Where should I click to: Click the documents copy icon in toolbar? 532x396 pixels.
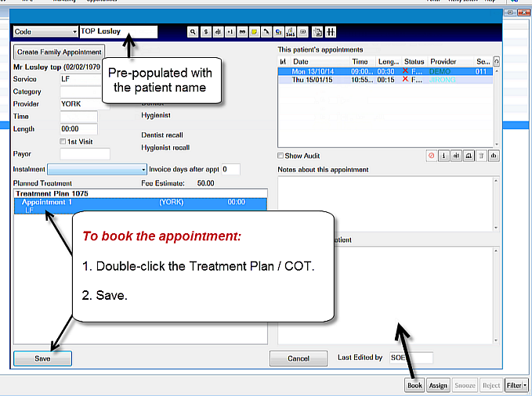pos(317,32)
